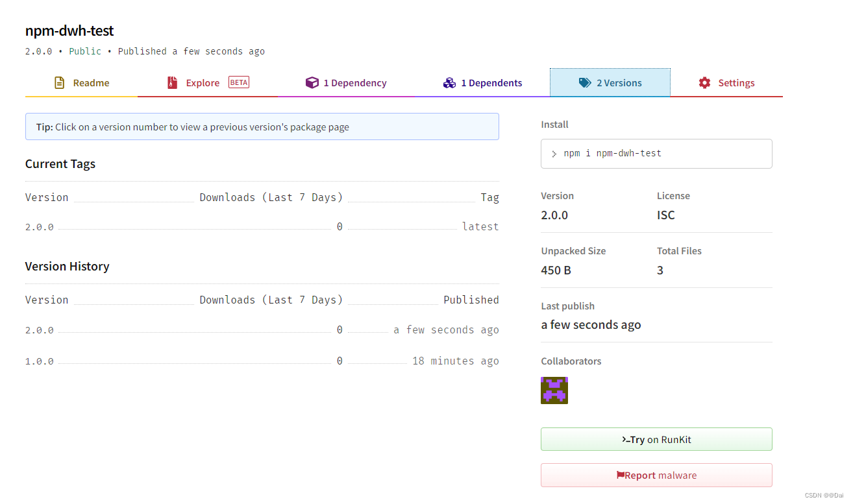Select the 2 Versions tab

[x=610, y=83]
